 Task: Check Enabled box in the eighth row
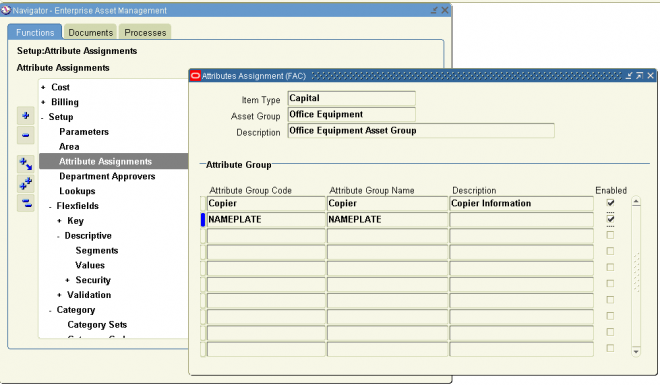click(x=610, y=316)
